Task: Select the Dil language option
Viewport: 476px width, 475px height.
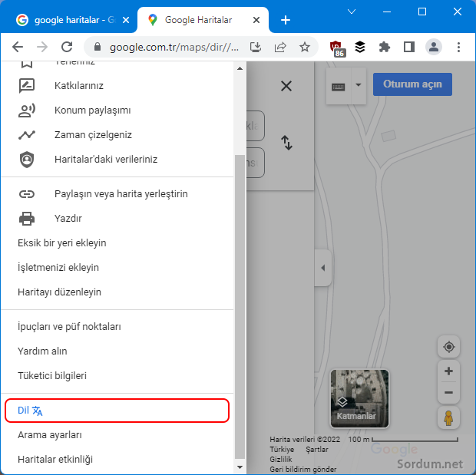Action: coord(117,411)
